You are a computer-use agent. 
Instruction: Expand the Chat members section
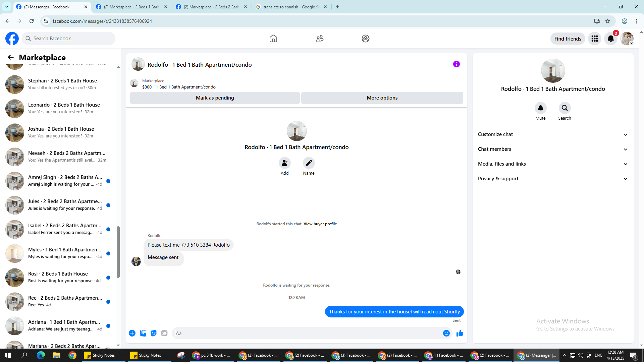tap(553, 149)
